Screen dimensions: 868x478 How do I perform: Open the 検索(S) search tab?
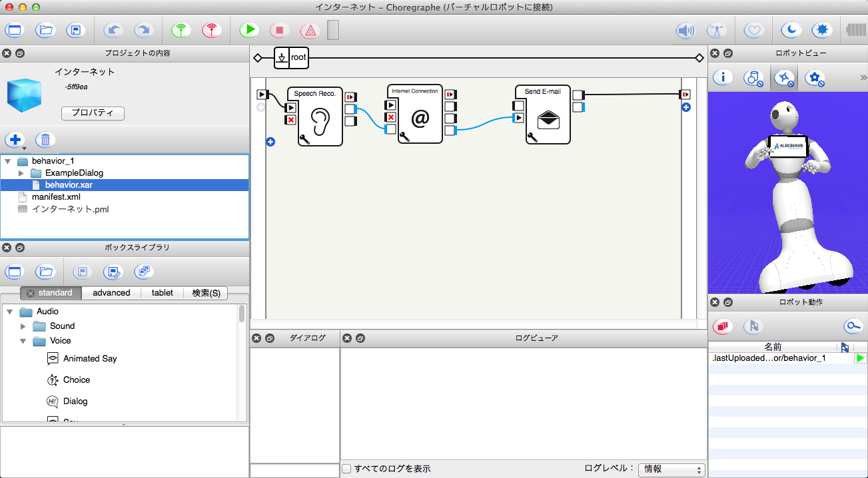coord(205,293)
